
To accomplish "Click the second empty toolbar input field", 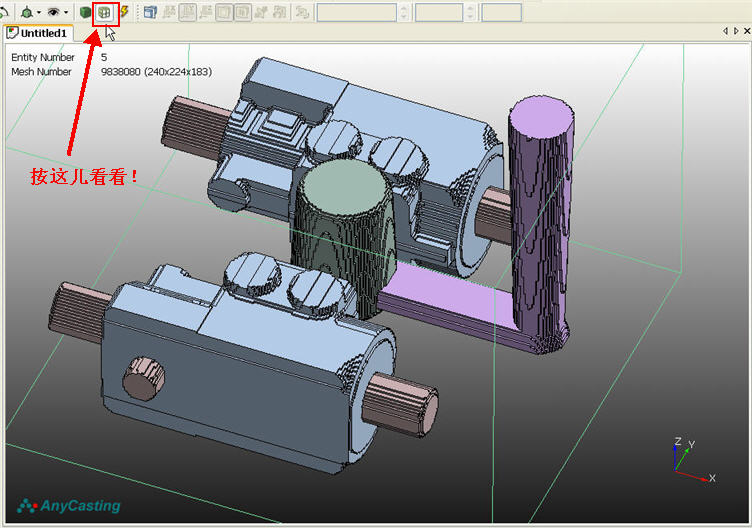I will 439,12.
